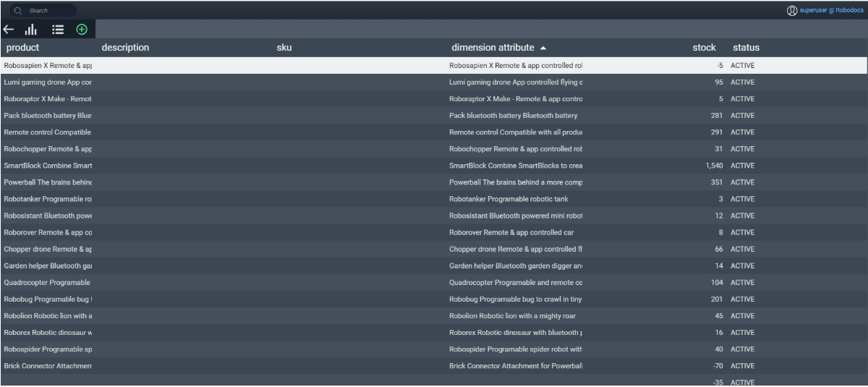The image size is (868, 387).
Task: Click stock value 281 for Pack battery
Action: pos(717,116)
